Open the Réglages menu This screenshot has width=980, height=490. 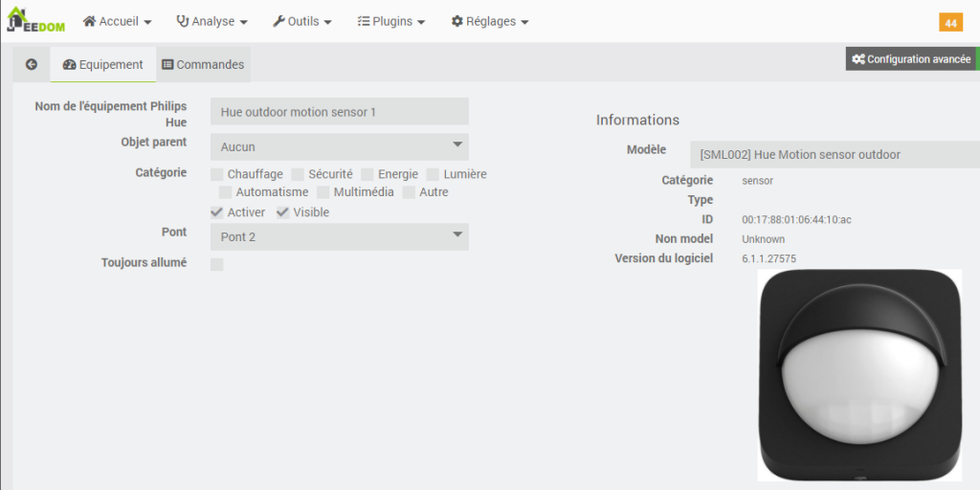(x=490, y=21)
